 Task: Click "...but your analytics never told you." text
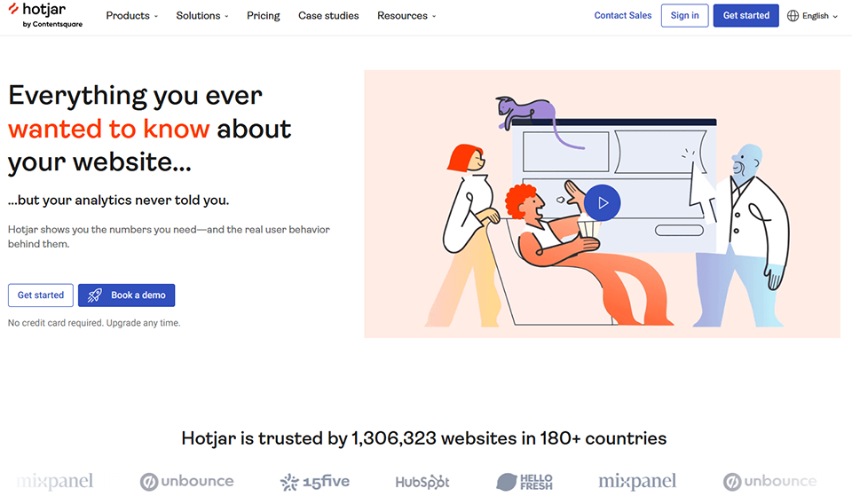click(118, 201)
